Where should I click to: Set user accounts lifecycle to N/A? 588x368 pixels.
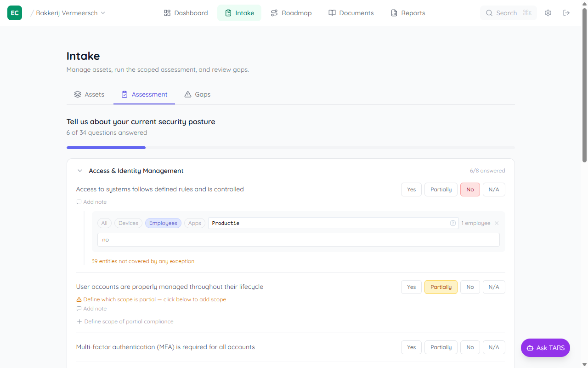point(493,287)
